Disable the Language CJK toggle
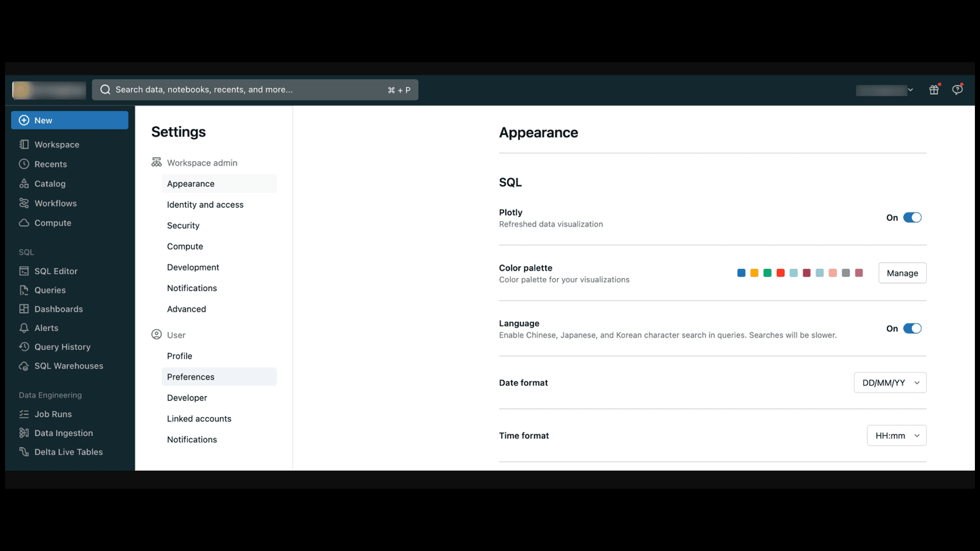980x551 pixels. point(913,329)
